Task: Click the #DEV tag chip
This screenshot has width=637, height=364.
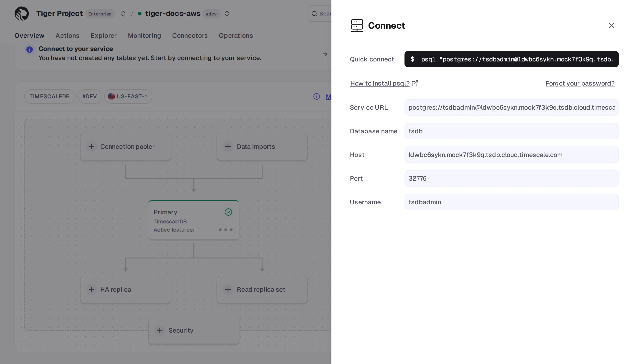Action: tap(89, 96)
